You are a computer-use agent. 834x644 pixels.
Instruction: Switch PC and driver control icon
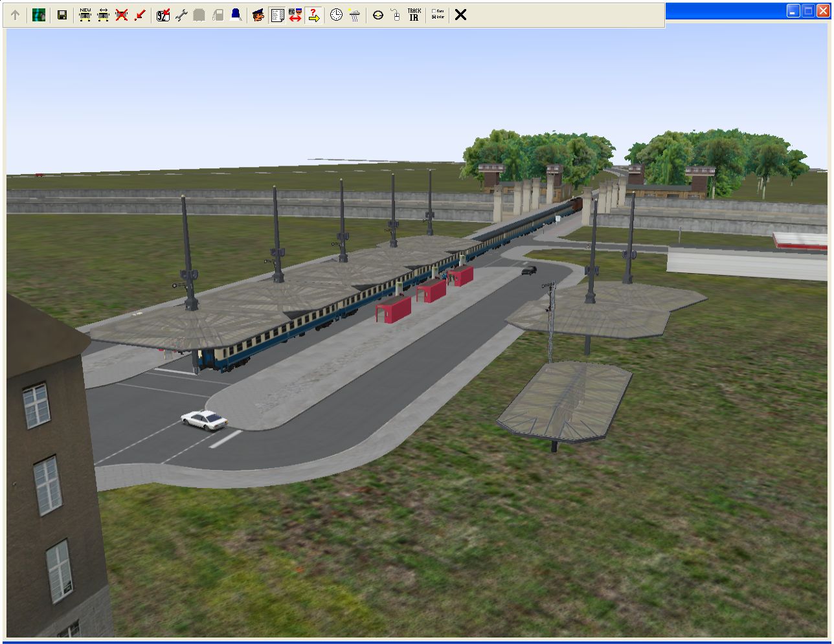[295, 15]
